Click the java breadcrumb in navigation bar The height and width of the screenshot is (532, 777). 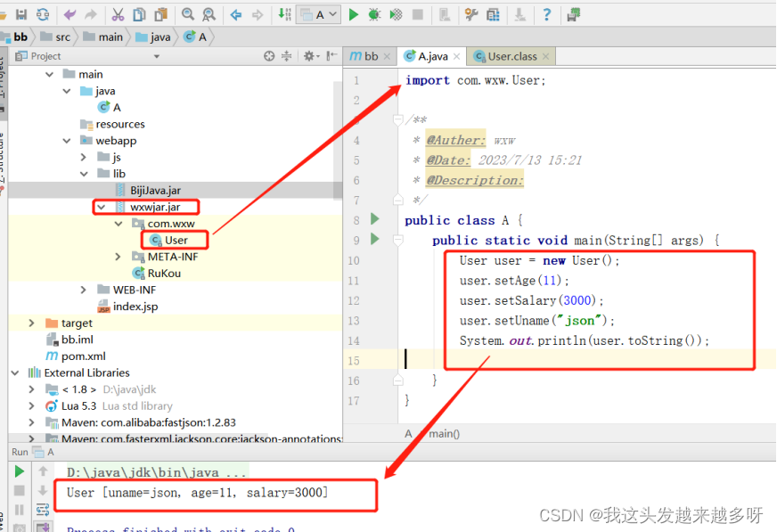pyautogui.click(x=153, y=37)
